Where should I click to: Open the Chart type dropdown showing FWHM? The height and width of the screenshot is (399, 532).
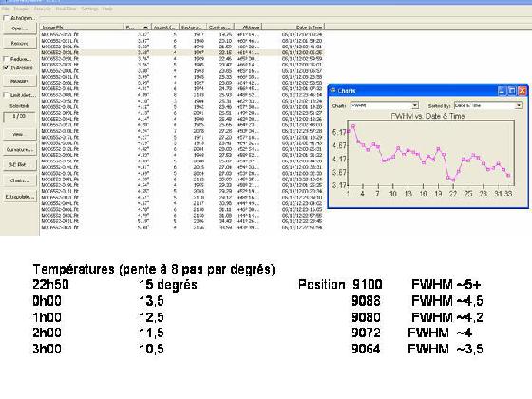385,105
